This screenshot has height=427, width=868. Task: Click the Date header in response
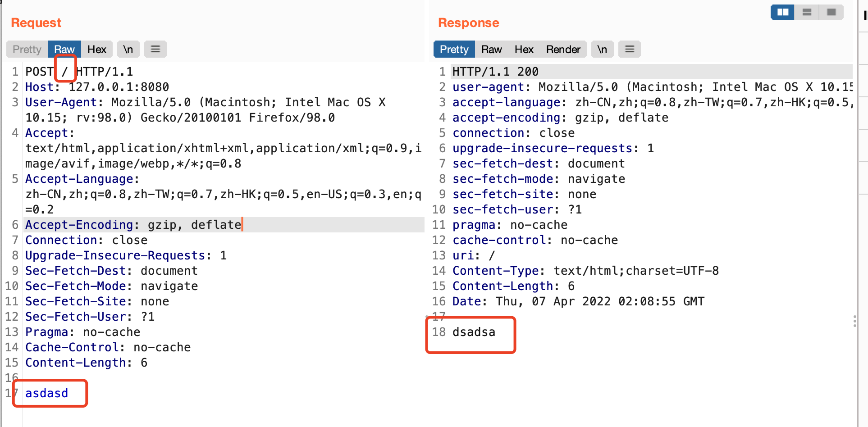pos(579,301)
